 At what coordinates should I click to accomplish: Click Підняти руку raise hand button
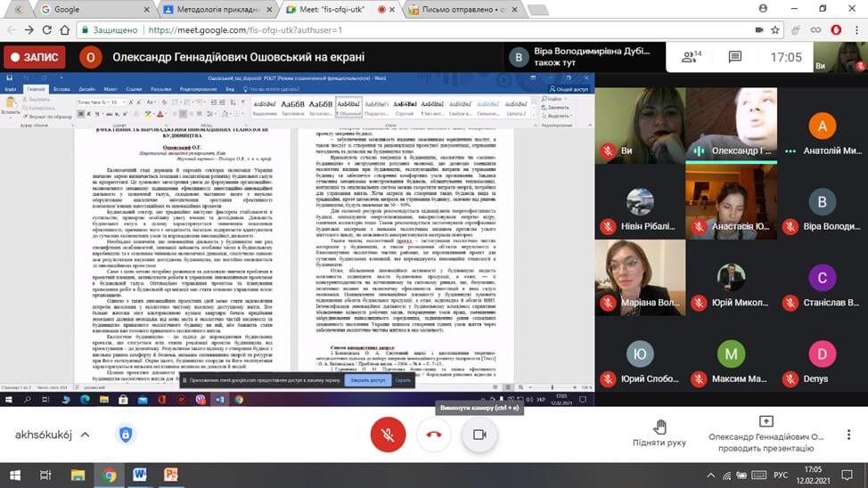(x=659, y=434)
